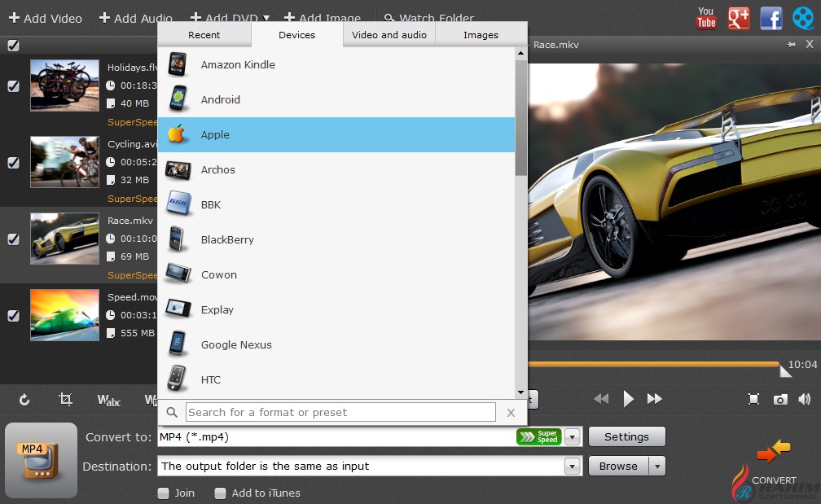Screen dimensions: 821x504
Task: Tick the Add to iTunes checkbox
Action: [220, 493]
